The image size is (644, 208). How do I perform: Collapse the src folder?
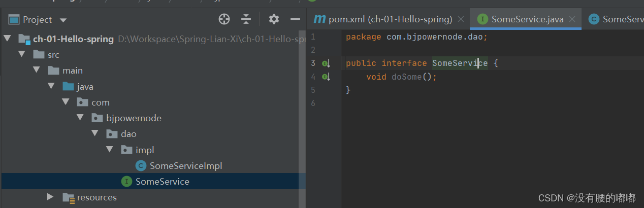22,55
